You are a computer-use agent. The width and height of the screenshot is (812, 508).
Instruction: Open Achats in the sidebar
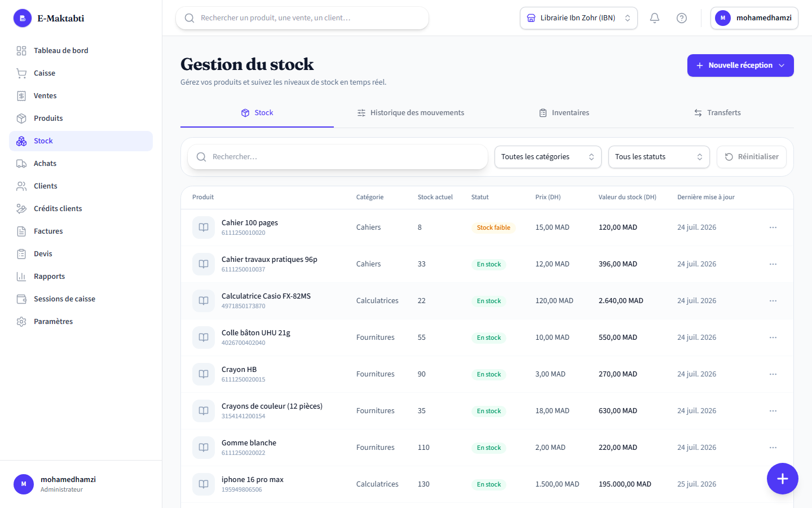(81, 164)
